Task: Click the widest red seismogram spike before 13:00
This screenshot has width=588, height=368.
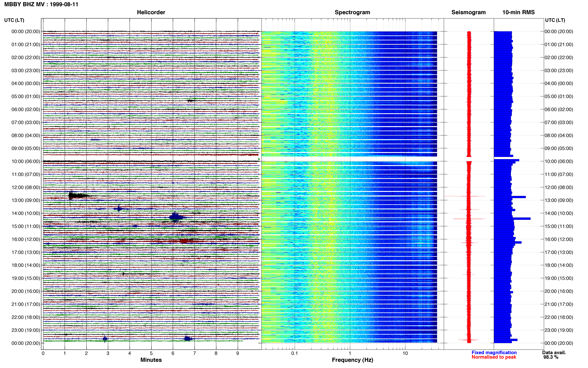Action: 465,196
